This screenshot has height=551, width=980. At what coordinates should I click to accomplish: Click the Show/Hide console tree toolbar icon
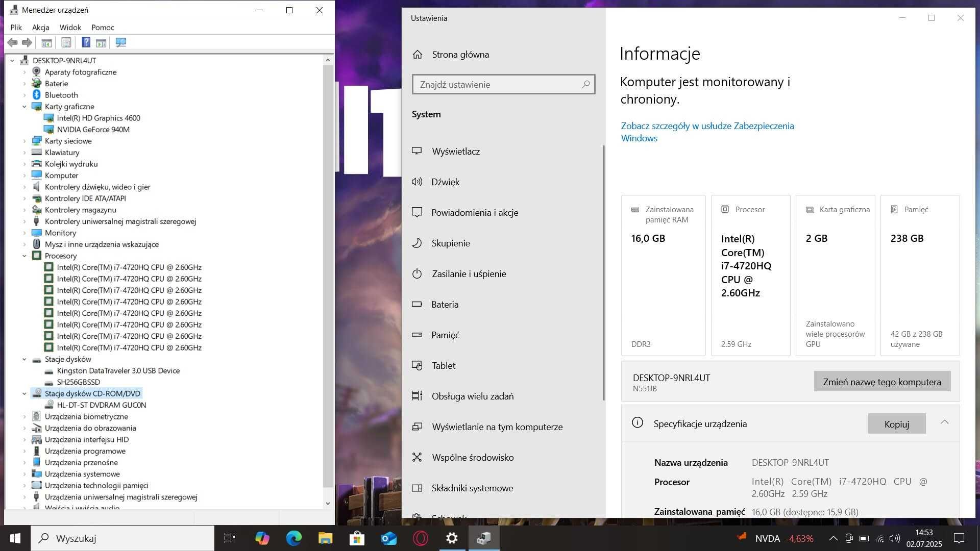[x=46, y=43]
